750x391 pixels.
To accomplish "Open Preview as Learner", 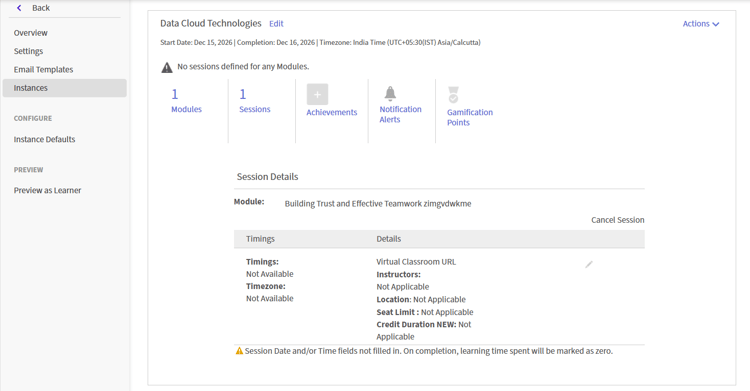I will pyautogui.click(x=47, y=190).
